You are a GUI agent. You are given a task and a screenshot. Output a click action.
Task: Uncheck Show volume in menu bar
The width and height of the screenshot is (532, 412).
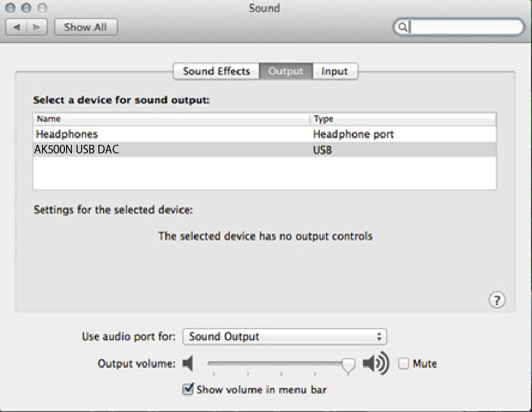[x=188, y=389]
